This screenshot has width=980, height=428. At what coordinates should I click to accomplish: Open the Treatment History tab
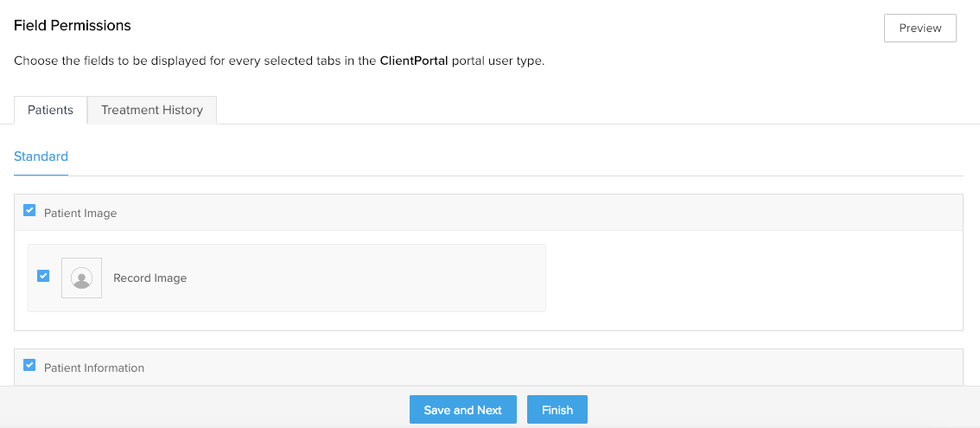coord(151,110)
